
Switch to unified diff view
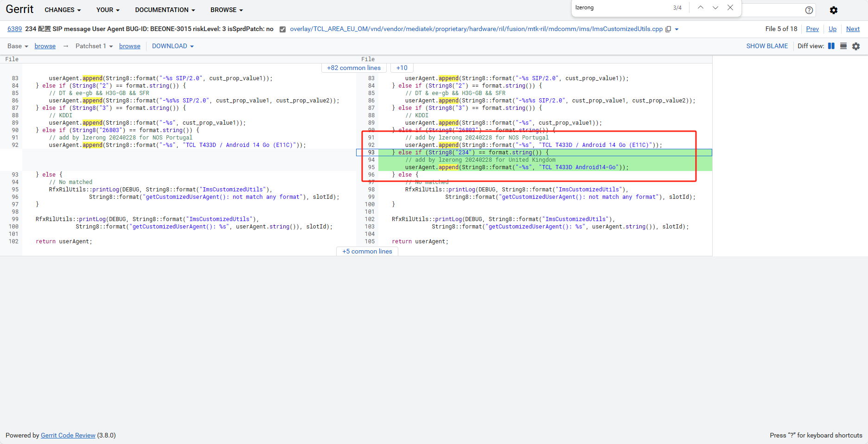(843, 46)
